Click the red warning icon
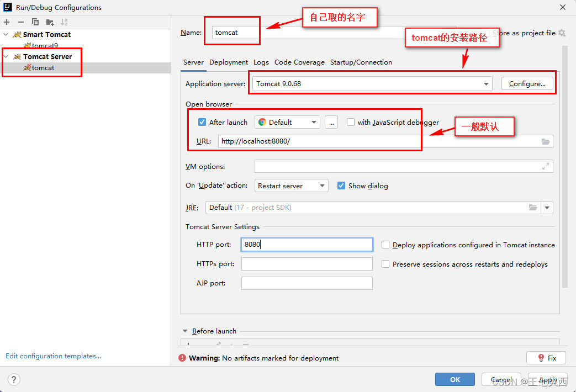This screenshot has height=392, width=576. 182,358
